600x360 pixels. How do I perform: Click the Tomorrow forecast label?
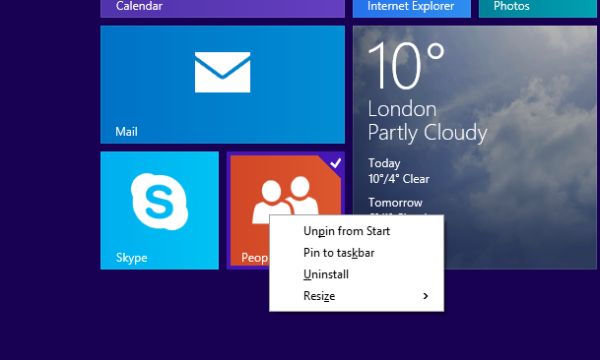(395, 202)
